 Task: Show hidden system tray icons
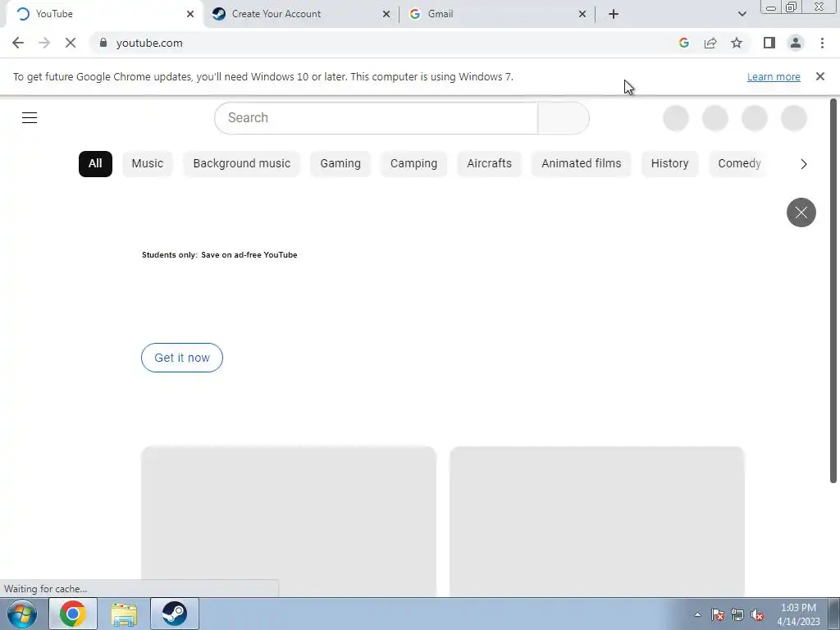697,614
